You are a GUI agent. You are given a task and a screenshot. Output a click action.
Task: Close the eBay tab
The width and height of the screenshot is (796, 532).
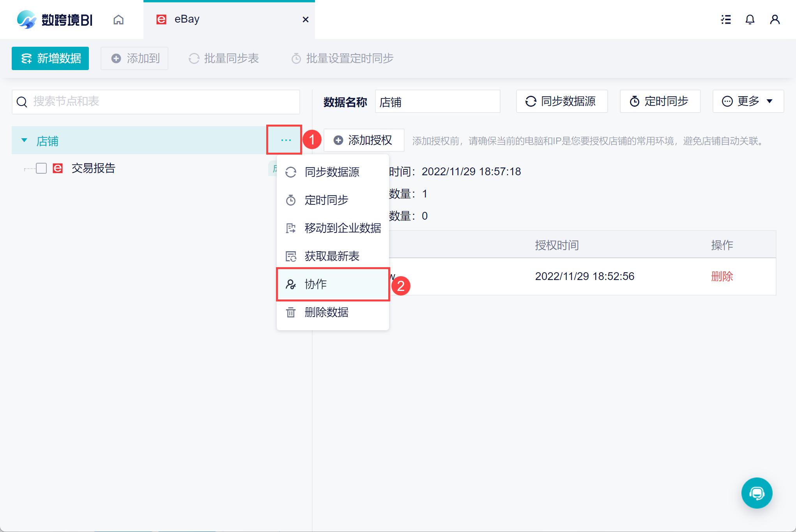[x=306, y=19]
